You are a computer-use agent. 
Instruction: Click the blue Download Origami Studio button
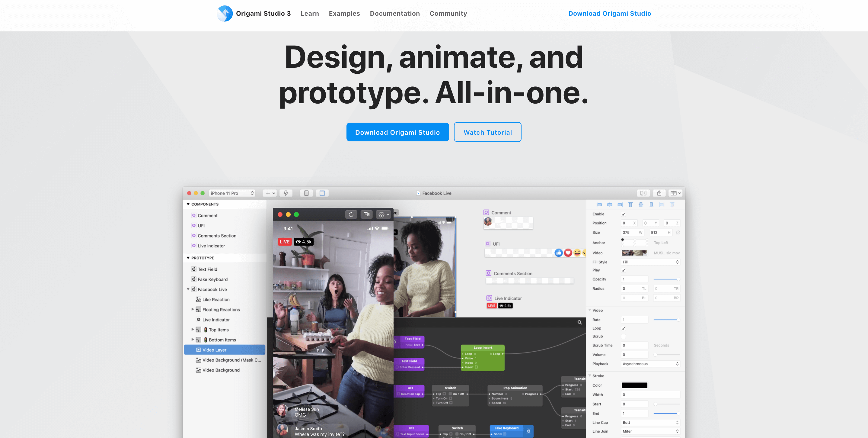397,132
